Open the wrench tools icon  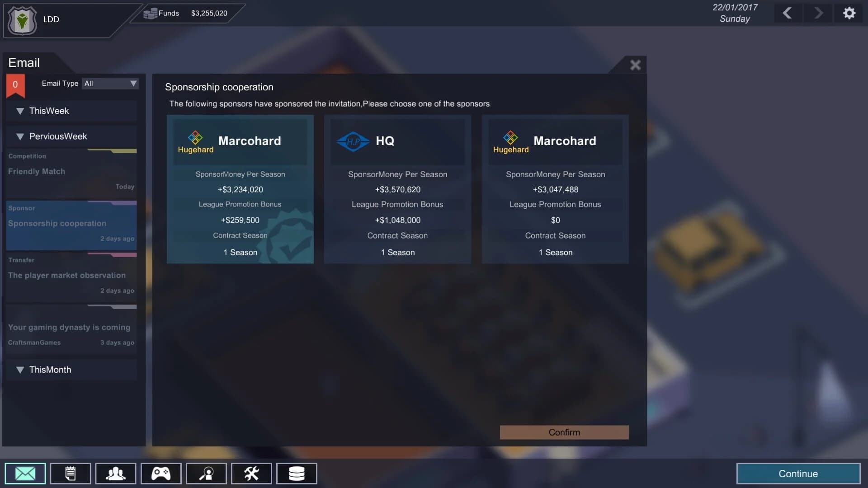click(x=251, y=473)
